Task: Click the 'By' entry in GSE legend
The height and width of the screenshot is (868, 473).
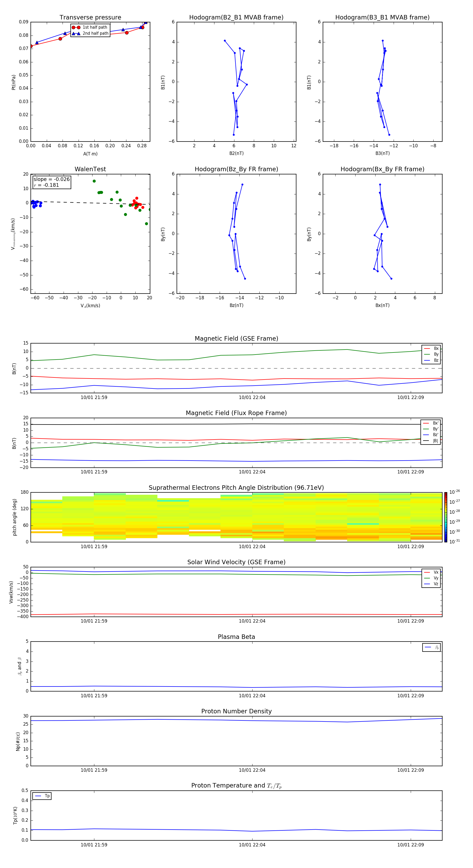Action: pyautogui.click(x=431, y=354)
